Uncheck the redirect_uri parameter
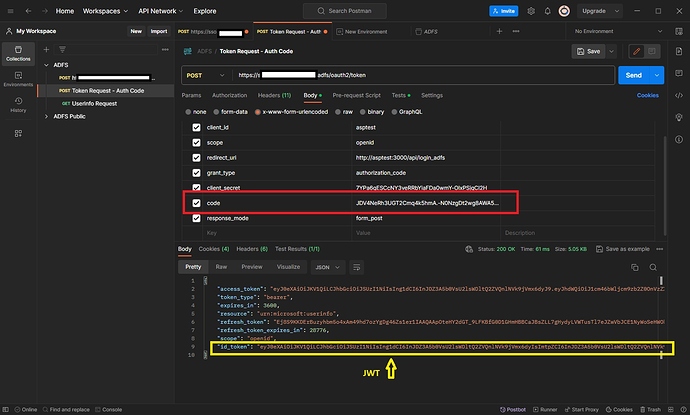This screenshot has height=415, width=690. pos(196,158)
